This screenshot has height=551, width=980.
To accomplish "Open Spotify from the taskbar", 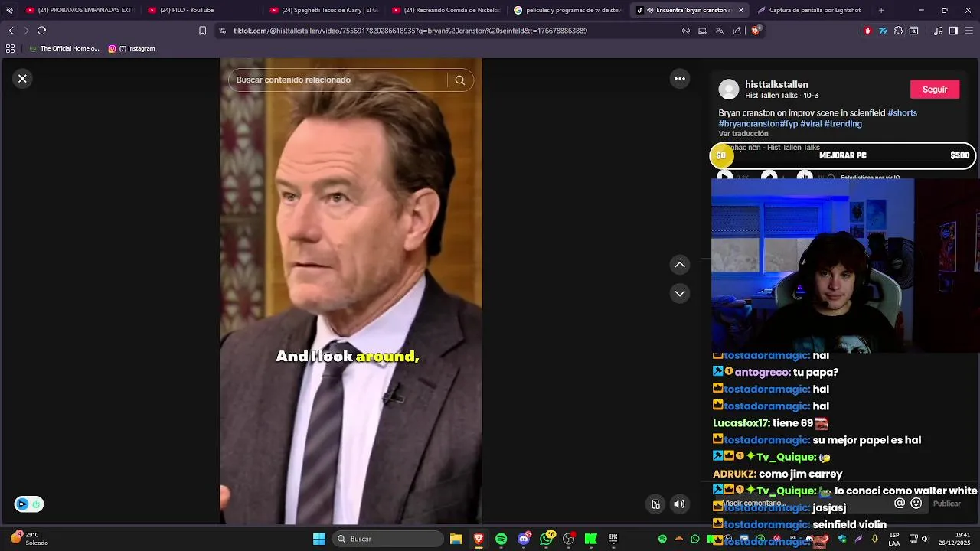I will coord(501,539).
